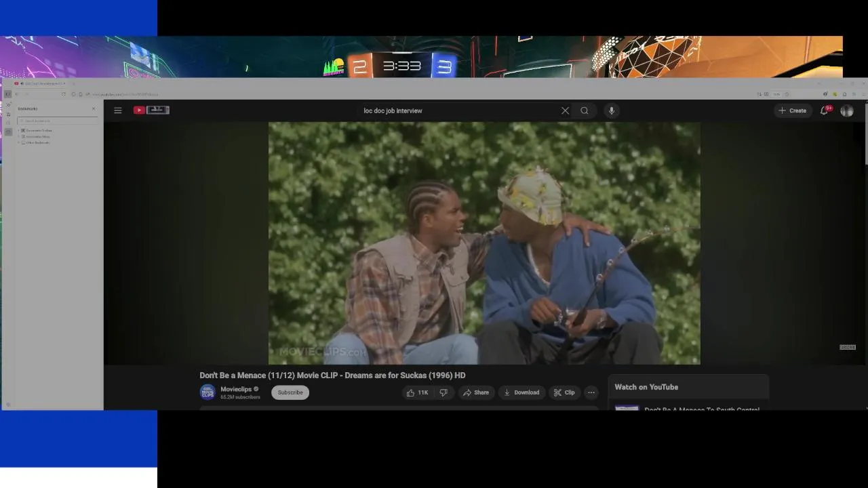
Task: Like the video (11K)
Action: (418, 392)
